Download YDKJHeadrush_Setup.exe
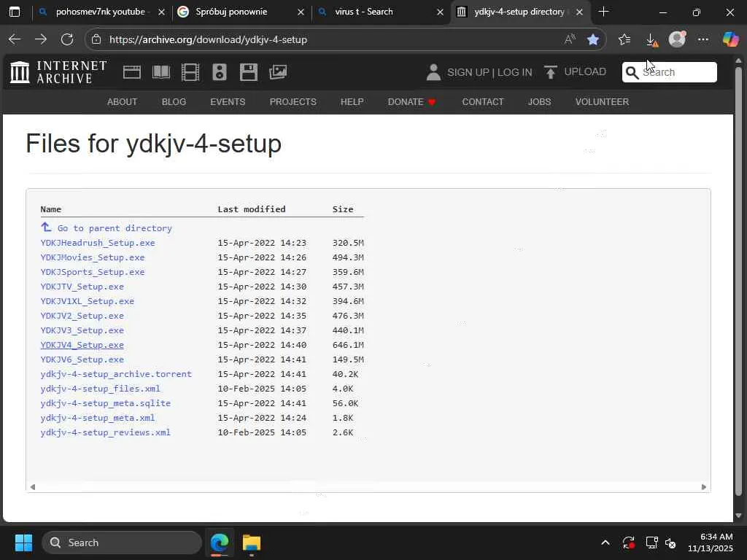This screenshot has height=560, width=747. [x=98, y=243]
